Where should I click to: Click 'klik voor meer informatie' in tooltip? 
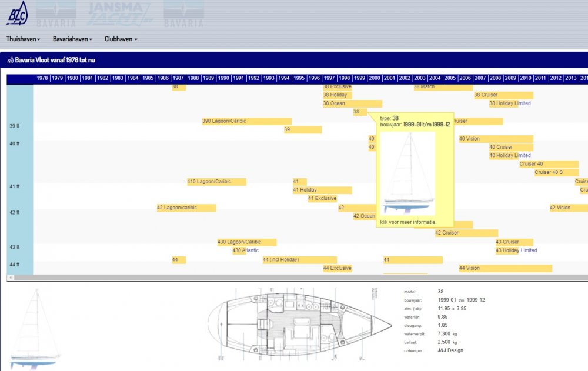pos(408,222)
